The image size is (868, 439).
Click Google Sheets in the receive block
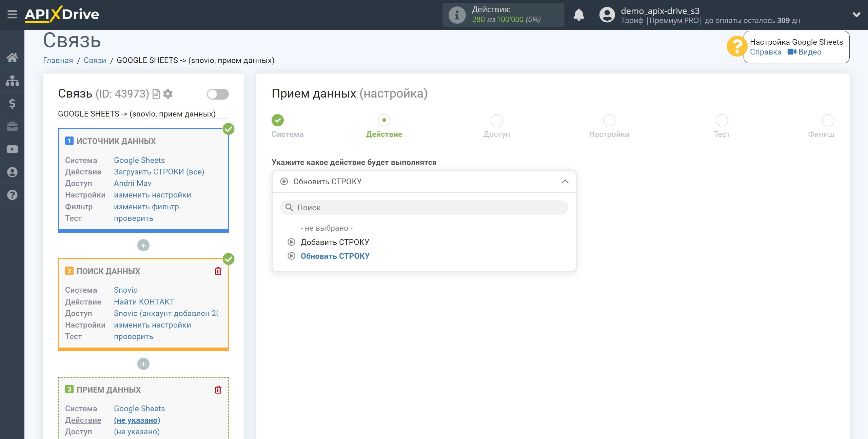[139, 409]
